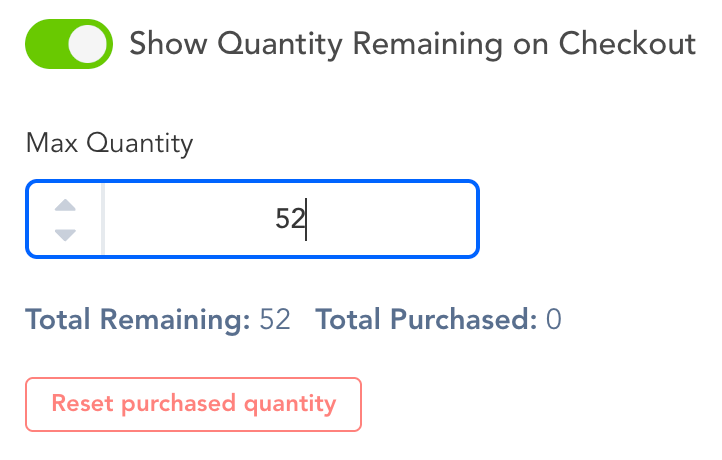Screen dimensions: 722x460
Task: Click the Total Remaining label
Action: (137, 320)
